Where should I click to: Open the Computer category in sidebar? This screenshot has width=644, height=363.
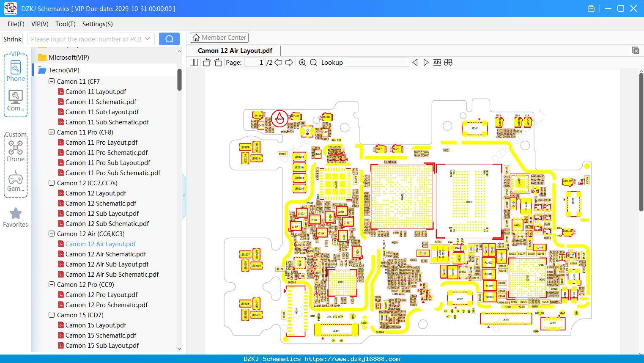coord(16,101)
